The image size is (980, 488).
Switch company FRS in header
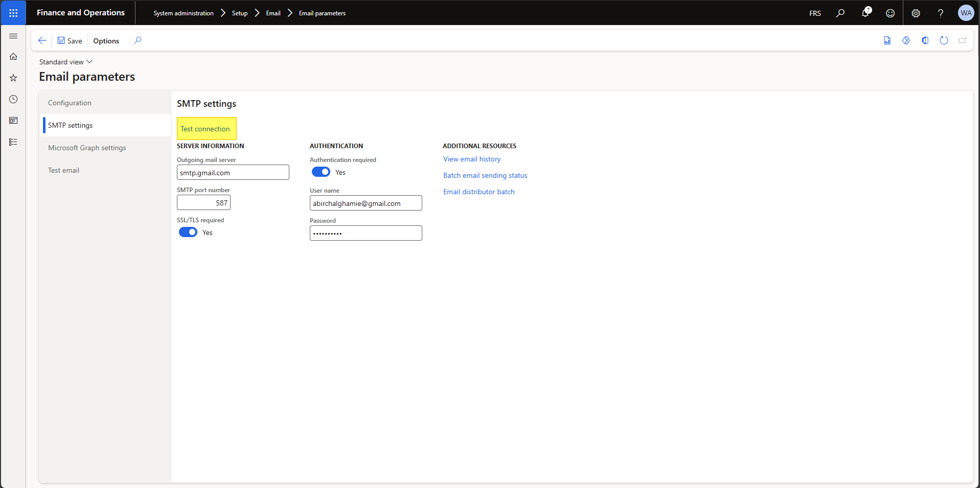(815, 13)
